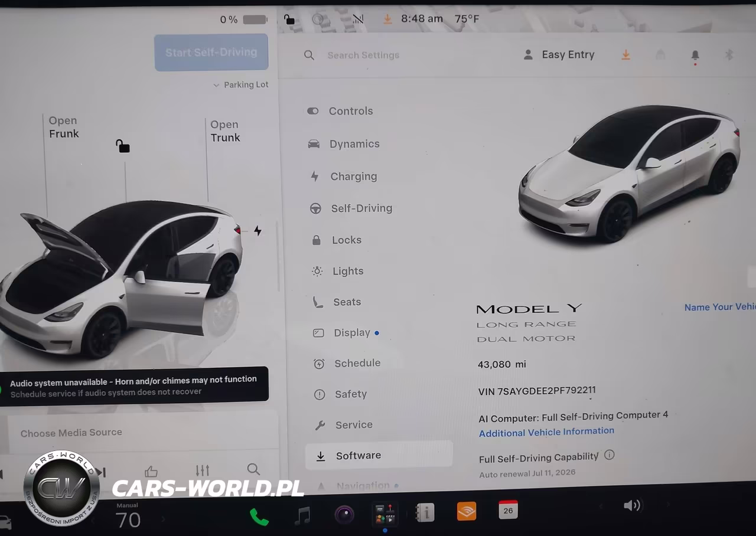
Task: Tap the AI Computer: Full Self-Driving Computer 4 text
Action: pyautogui.click(x=573, y=416)
